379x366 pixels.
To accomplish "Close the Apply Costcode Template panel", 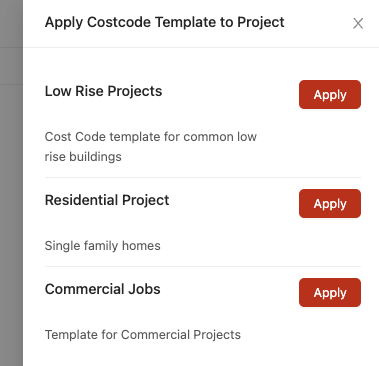I will (x=358, y=23).
